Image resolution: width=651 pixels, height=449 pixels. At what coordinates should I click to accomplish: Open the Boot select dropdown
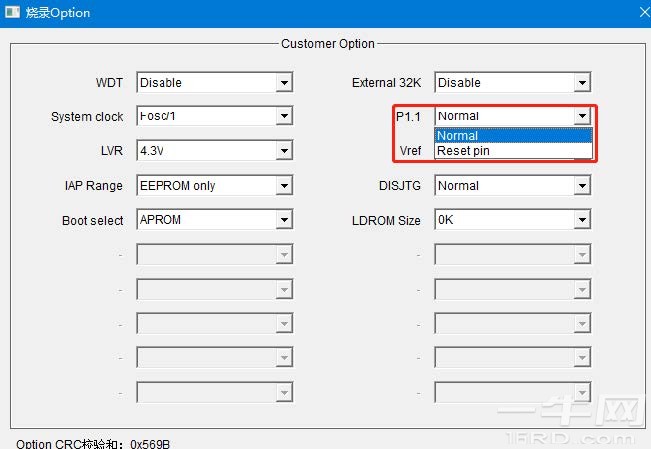[284, 220]
